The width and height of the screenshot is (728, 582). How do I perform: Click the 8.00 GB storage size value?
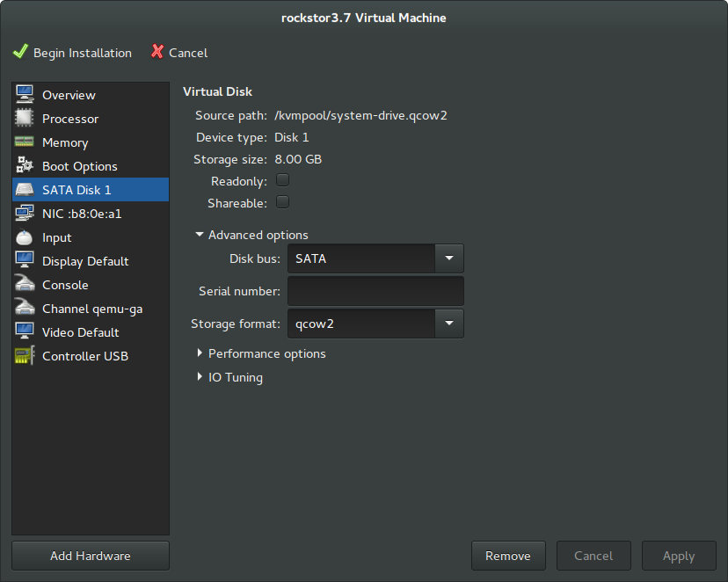click(x=298, y=159)
